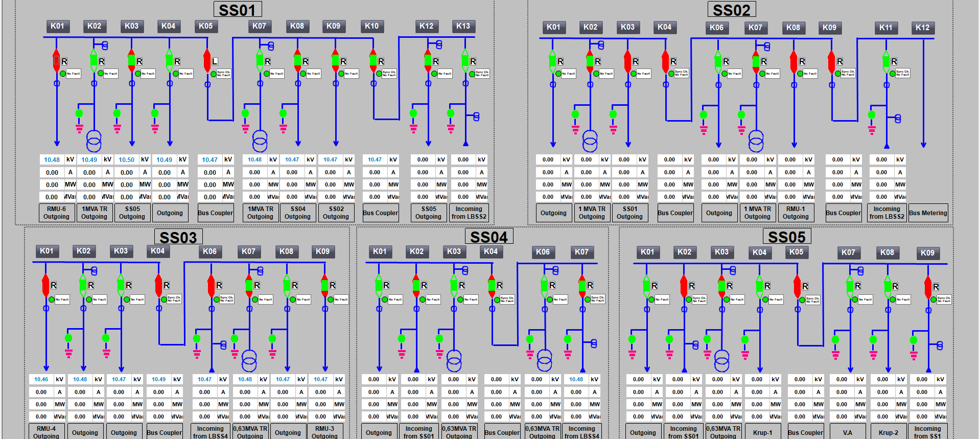The image size is (980, 439).
Task: Toggle the L local indicator on SS01 K05
Action: (215, 61)
